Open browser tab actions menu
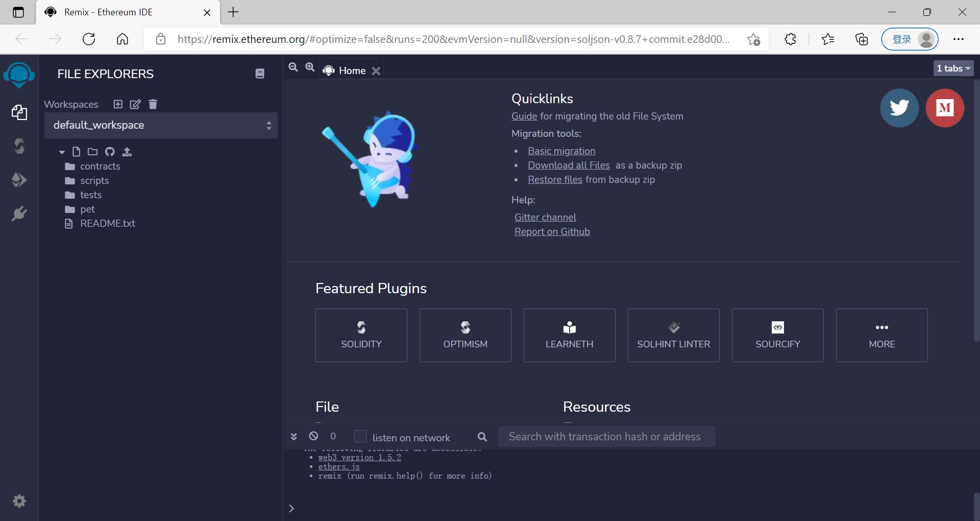Image resolution: width=980 pixels, height=521 pixels. tap(18, 12)
